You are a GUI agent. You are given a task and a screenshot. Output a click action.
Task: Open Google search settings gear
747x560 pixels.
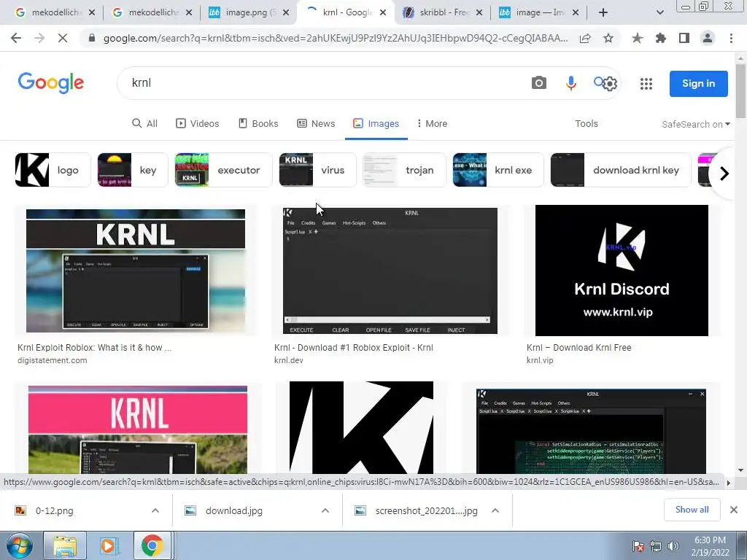pyautogui.click(x=610, y=84)
